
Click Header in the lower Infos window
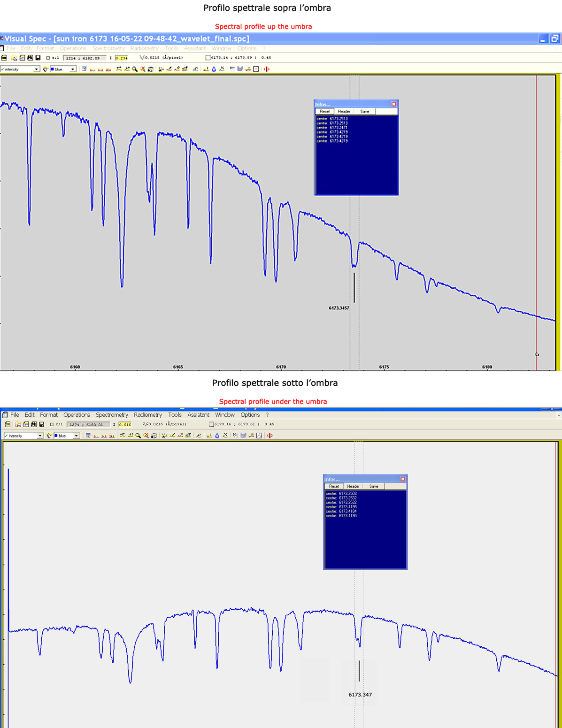353,487
